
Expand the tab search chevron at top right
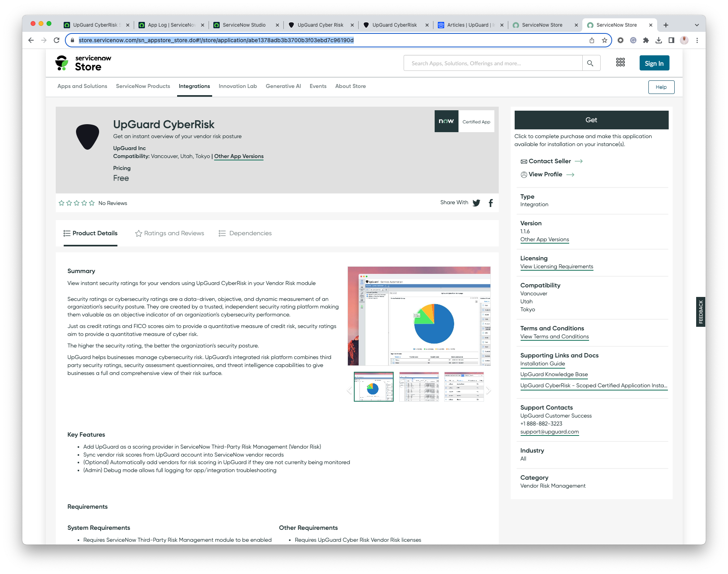697,25
